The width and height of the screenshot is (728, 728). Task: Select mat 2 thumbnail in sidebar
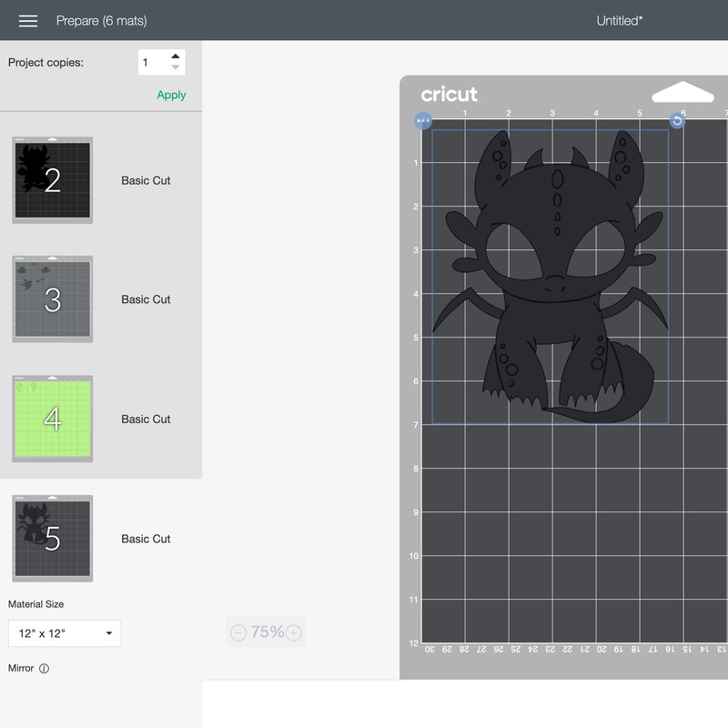(x=52, y=179)
